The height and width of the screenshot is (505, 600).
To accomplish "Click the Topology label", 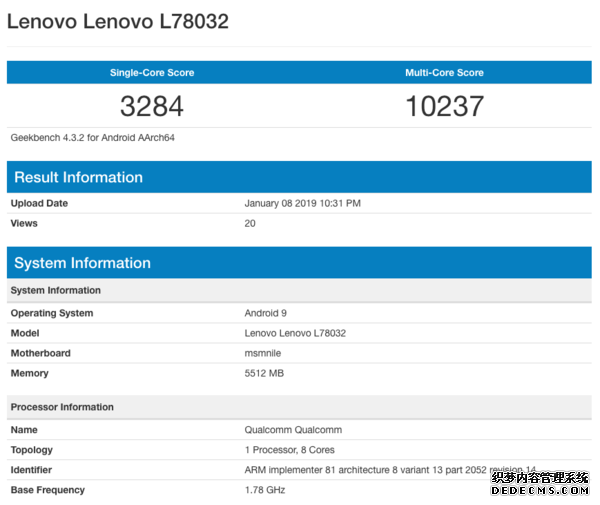I will [x=32, y=450].
